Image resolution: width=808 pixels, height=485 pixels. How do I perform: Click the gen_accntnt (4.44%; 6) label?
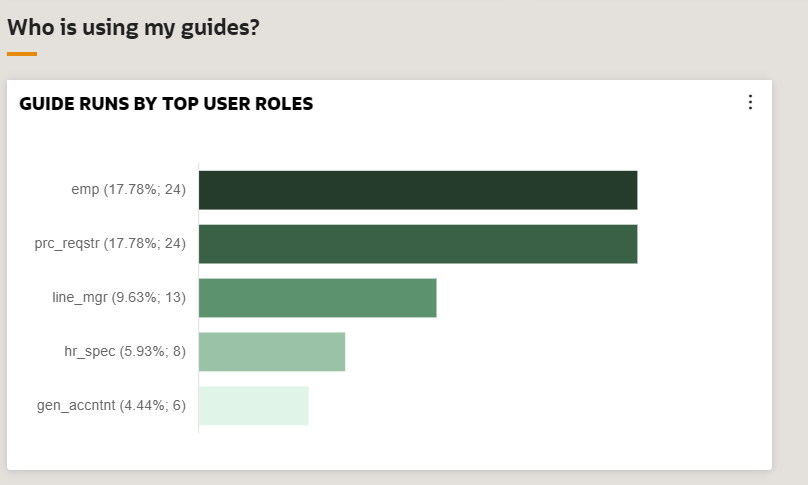pos(111,406)
